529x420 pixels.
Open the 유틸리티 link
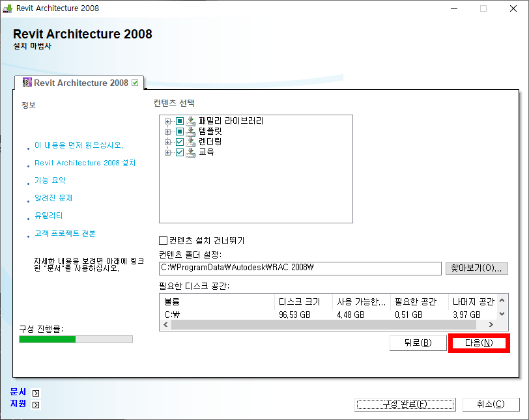tap(49, 216)
